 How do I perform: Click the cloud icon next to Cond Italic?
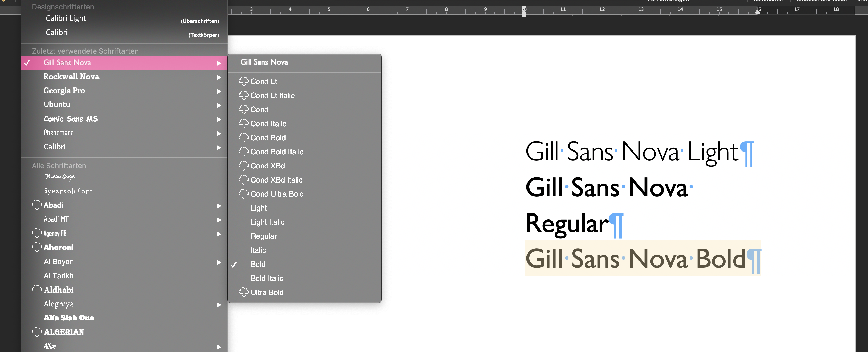point(244,124)
